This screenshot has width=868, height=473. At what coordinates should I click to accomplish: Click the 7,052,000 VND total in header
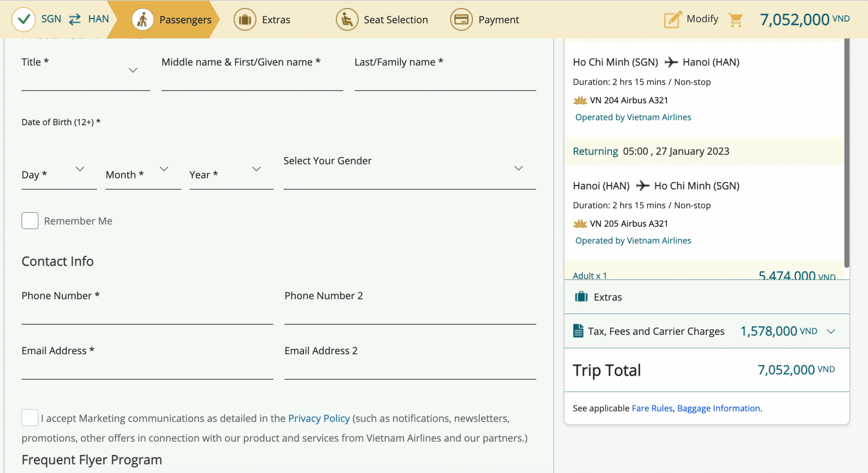[804, 19]
